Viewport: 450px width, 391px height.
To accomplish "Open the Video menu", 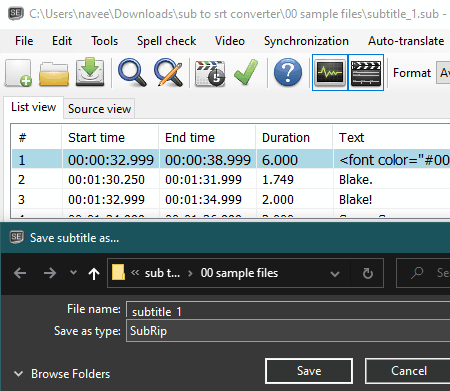I will (x=230, y=41).
